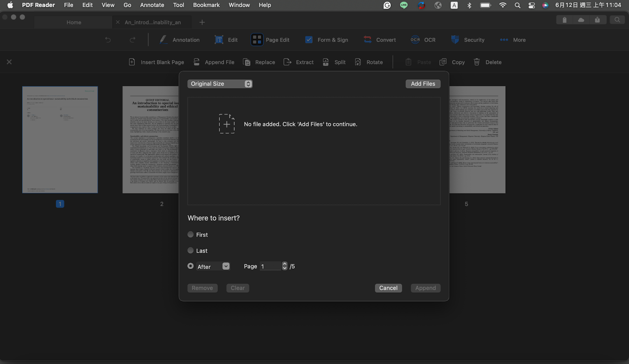Open the Help menu
The image size is (629, 364).
pos(265,5)
